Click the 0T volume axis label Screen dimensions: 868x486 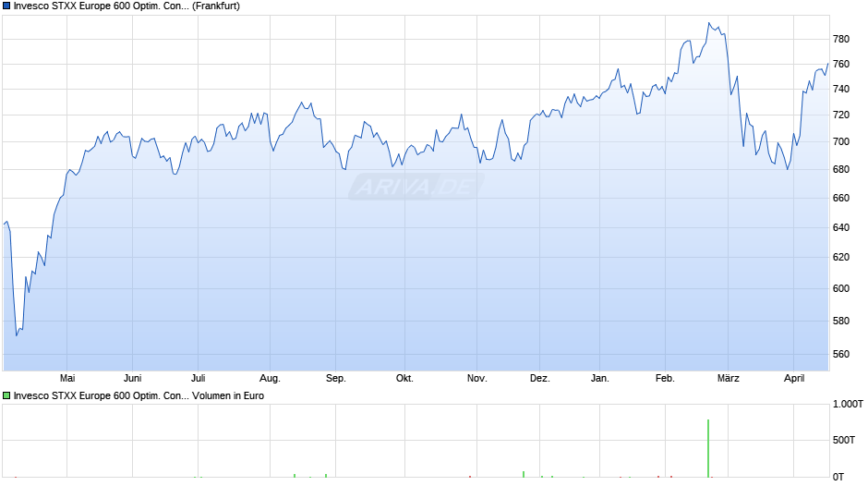click(x=838, y=477)
